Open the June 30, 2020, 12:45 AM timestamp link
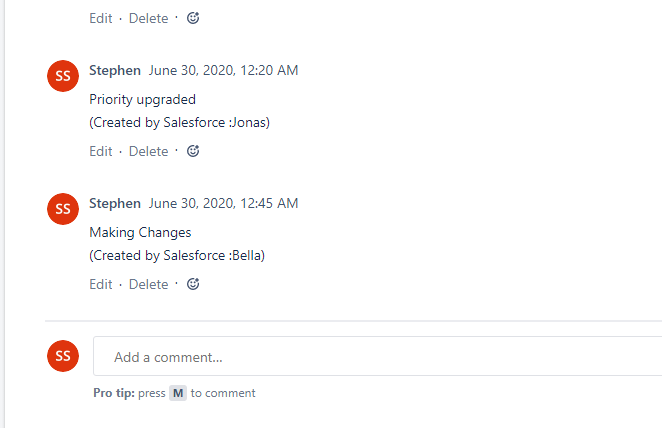 click(223, 203)
